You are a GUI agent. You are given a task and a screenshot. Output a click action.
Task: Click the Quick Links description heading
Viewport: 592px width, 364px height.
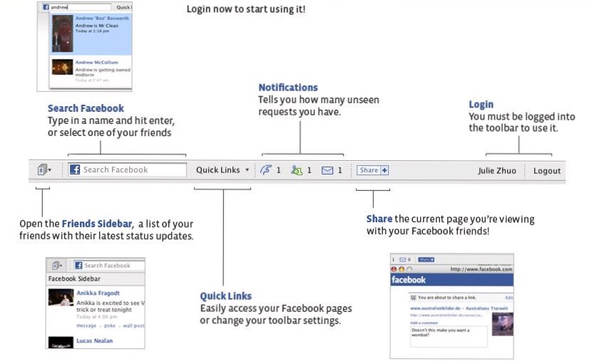click(226, 296)
